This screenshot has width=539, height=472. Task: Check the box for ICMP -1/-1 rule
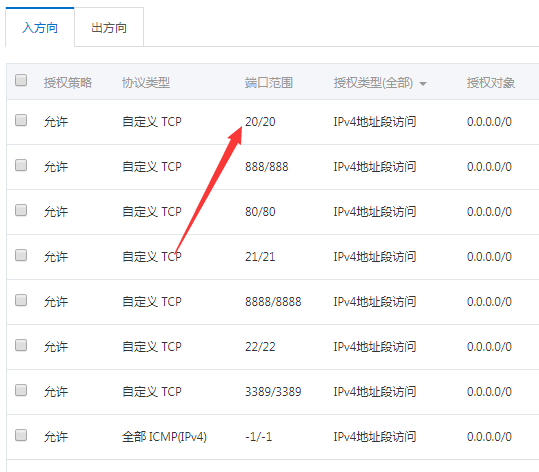click(21, 435)
